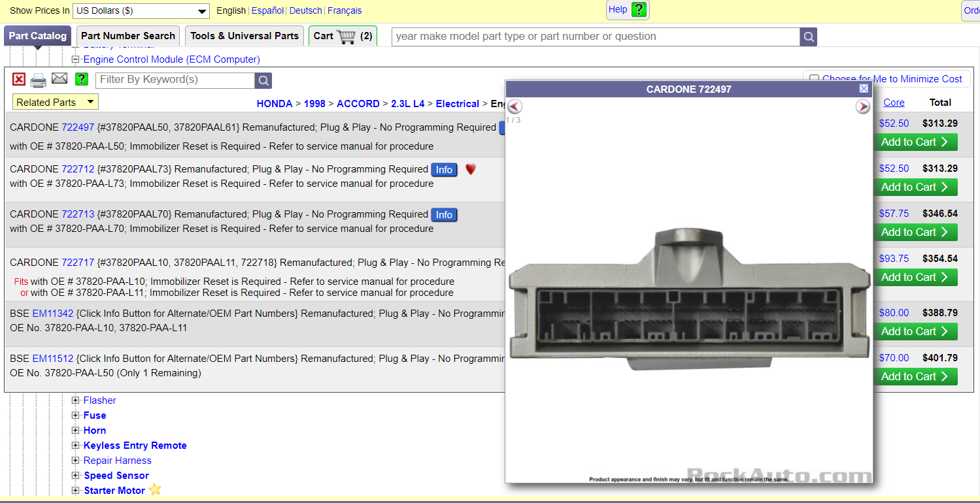The width and height of the screenshot is (980, 503).
Task: Focus the main catalog search box
Action: tap(596, 37)
